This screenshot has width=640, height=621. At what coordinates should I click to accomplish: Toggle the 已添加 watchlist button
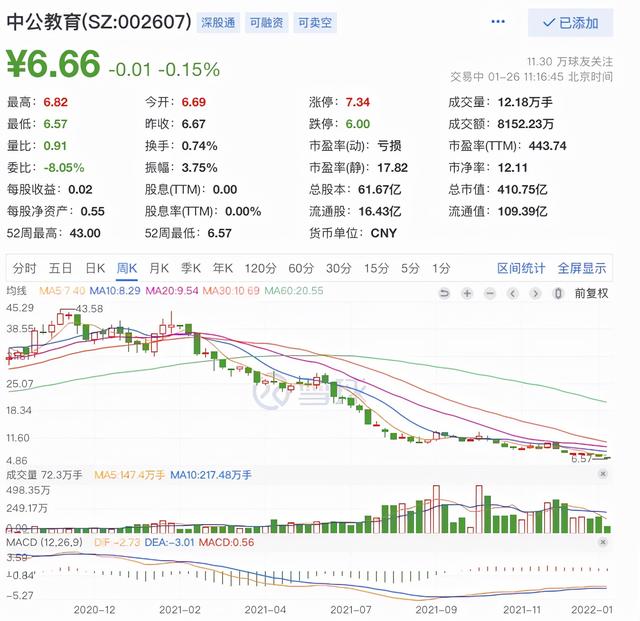point(570,23)
